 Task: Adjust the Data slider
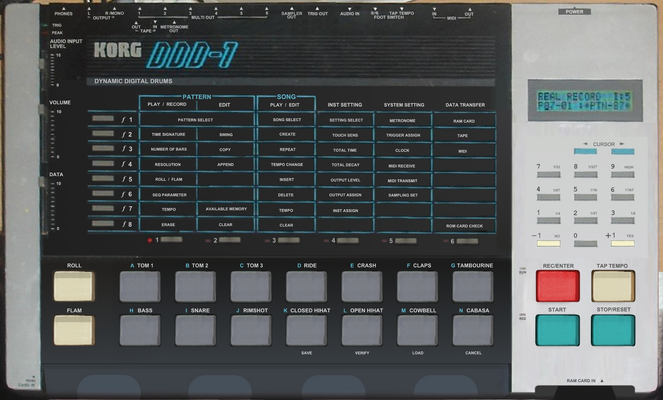click(x=42, y=181)
